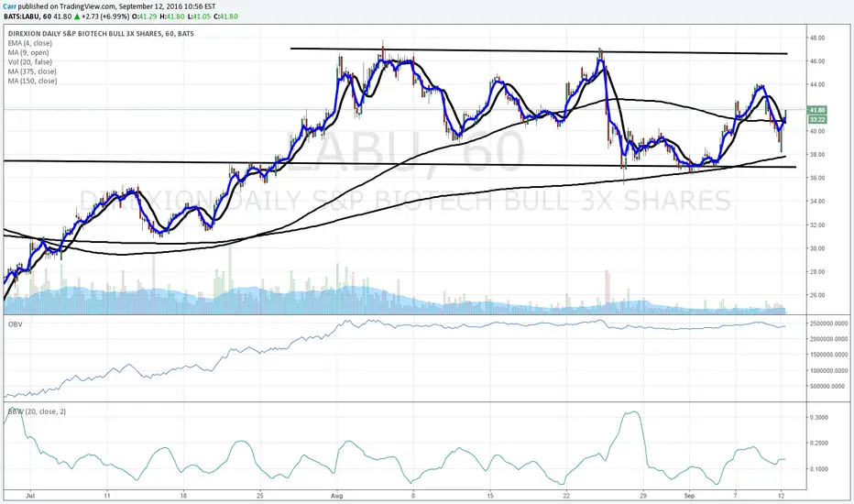Click the 1000000.0000 OBV axis label

pos(829,370)
